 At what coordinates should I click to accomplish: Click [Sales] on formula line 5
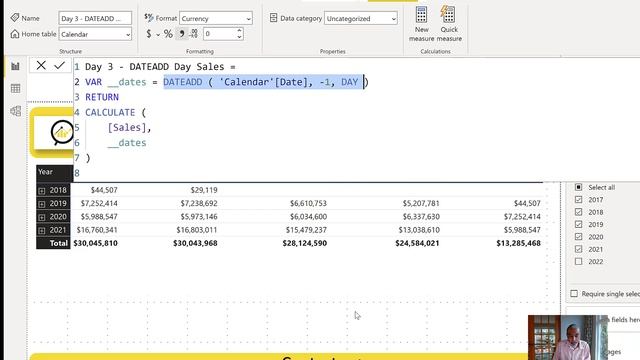[x=127, y=127]
